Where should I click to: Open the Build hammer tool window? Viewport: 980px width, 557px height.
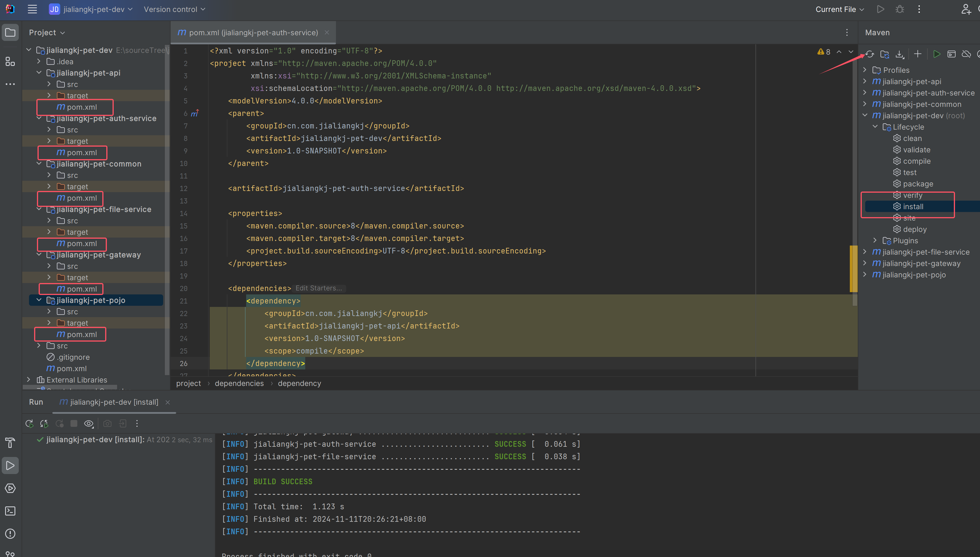tap(10, 443)
